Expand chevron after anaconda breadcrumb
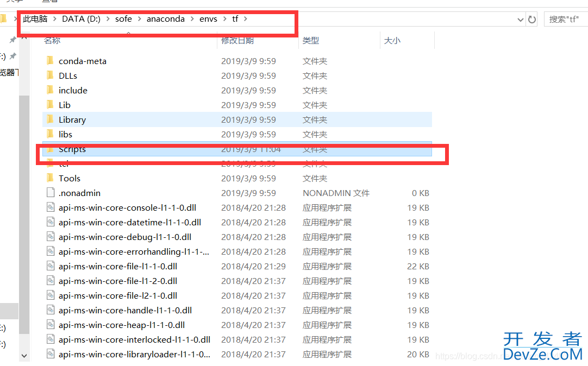This screenshot has width=588, height=366. click(x=192, y=18)
